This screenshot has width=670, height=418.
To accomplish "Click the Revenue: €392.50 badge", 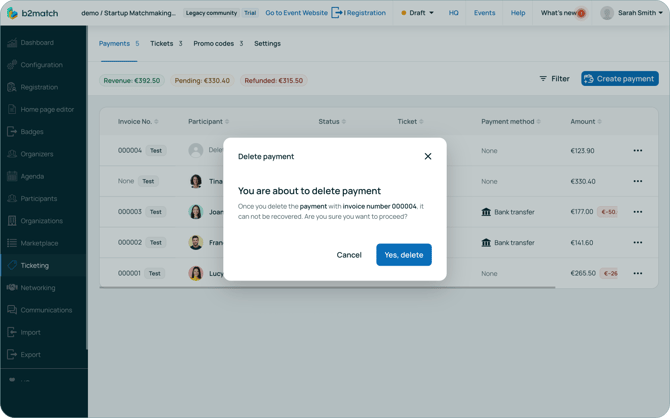I will click(132, 80).
